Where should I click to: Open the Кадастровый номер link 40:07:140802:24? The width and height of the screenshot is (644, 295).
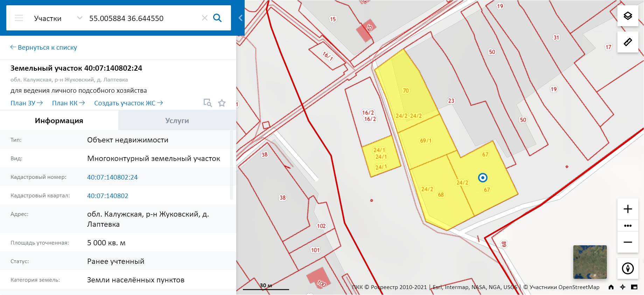(x=112, y=177)
